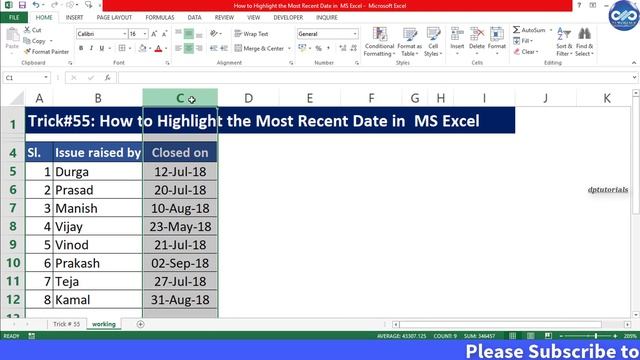The width and height of the screenshot is (640, 360).
Task: Click the Decrease Indent icon
Action: coord(213,48)
